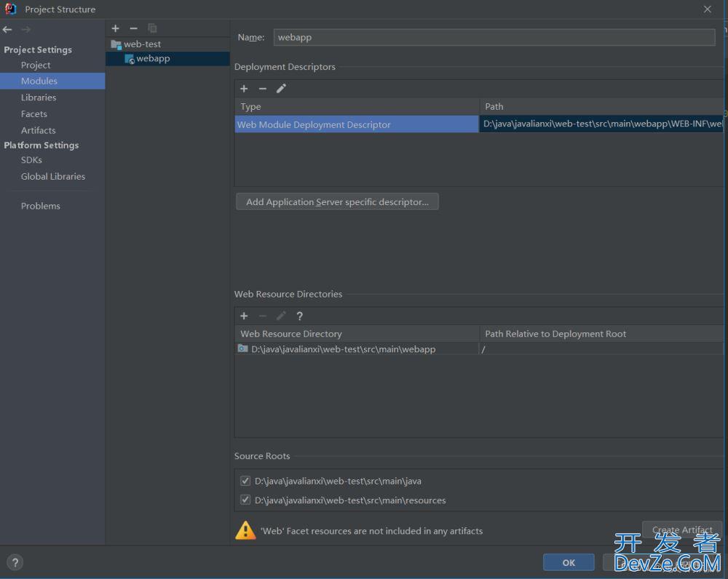Click the WEB-INF descriptor path cell
This screenshot has height=579, width=728.
(x=602, y=124)
